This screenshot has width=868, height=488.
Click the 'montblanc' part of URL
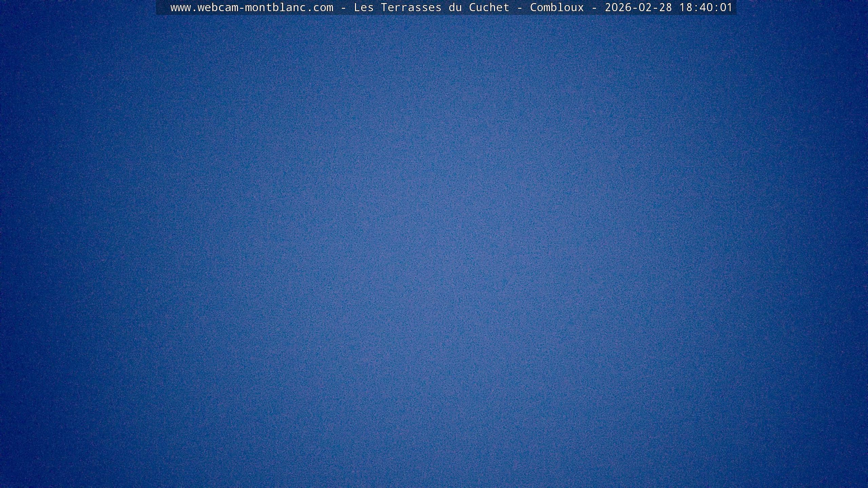click(275, 7)
